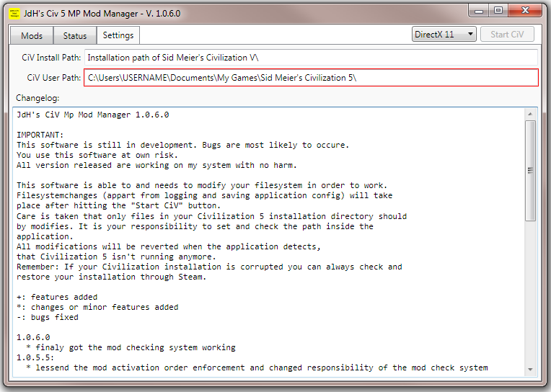
Task: Click the changelog scrollbar up arrow
Action: [x=530, y=114]
